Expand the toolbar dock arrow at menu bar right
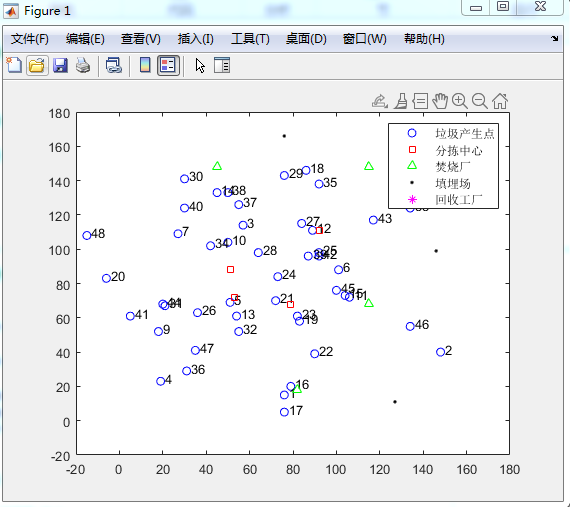The height and width of the screenshot is (507, 570). point(554,39)
